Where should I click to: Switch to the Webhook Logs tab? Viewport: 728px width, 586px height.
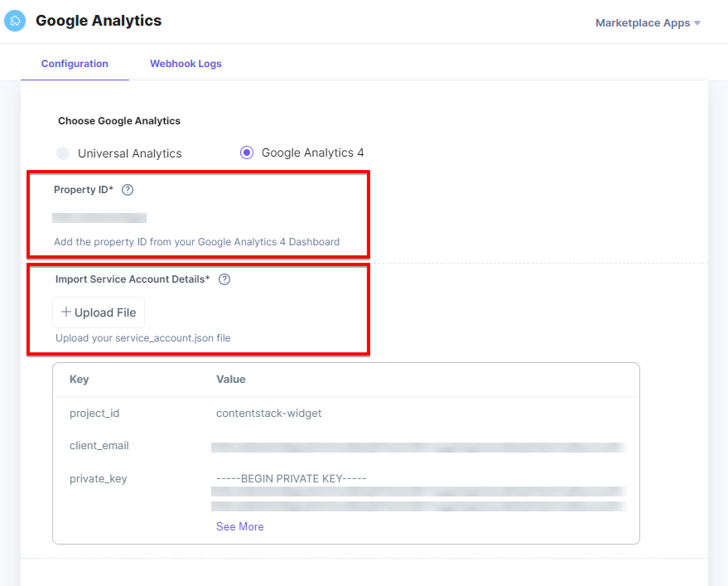point(186,63)
